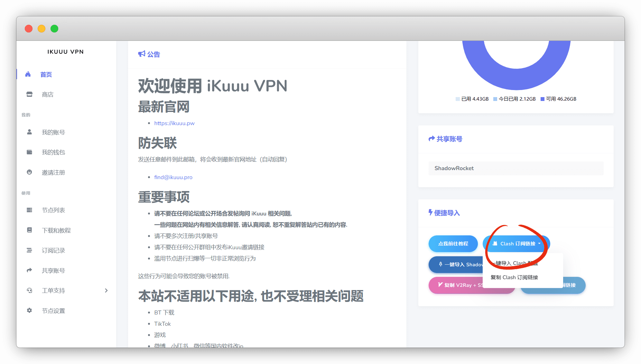Screen dimensions: 641x364
Task: Click the blue donut traffic chart ring
Action: coord(516,79)
